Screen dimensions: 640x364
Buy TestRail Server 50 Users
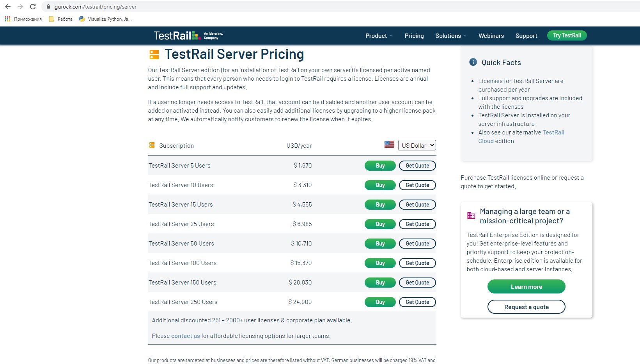click(x=380, y=244)
